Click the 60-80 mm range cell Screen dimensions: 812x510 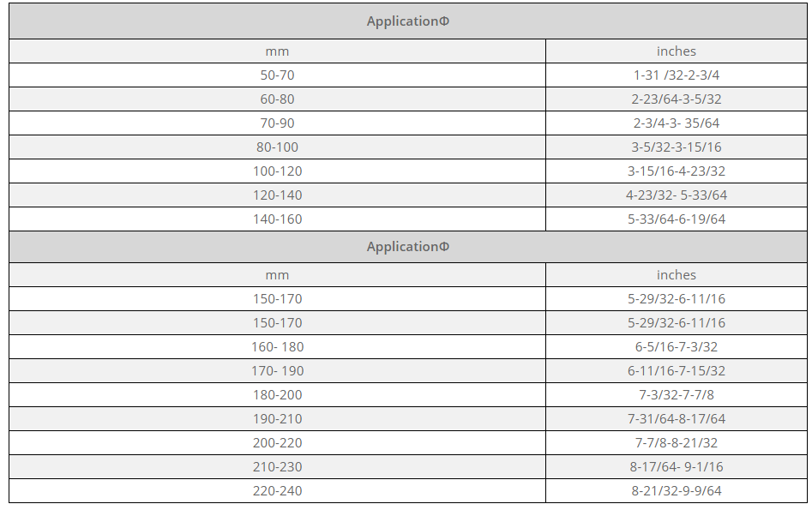277,99
